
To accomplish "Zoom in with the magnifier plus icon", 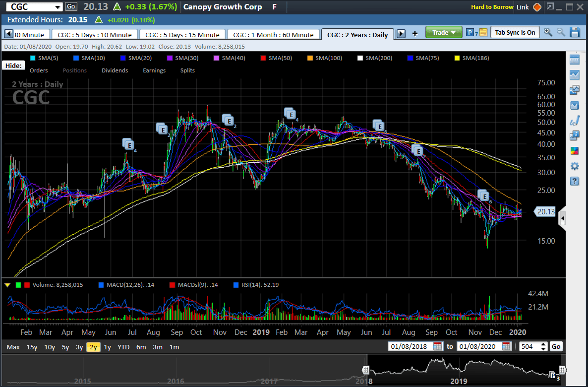I will coord(548,32).
